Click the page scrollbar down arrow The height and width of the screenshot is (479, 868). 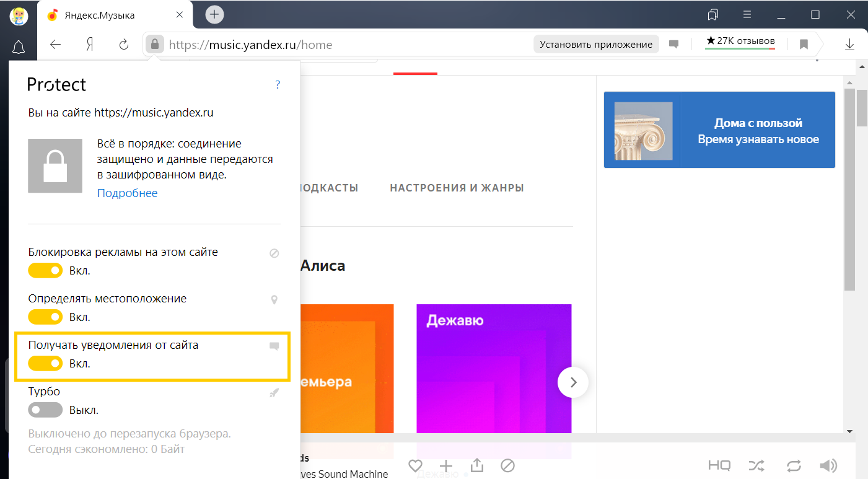click(850, 431)
